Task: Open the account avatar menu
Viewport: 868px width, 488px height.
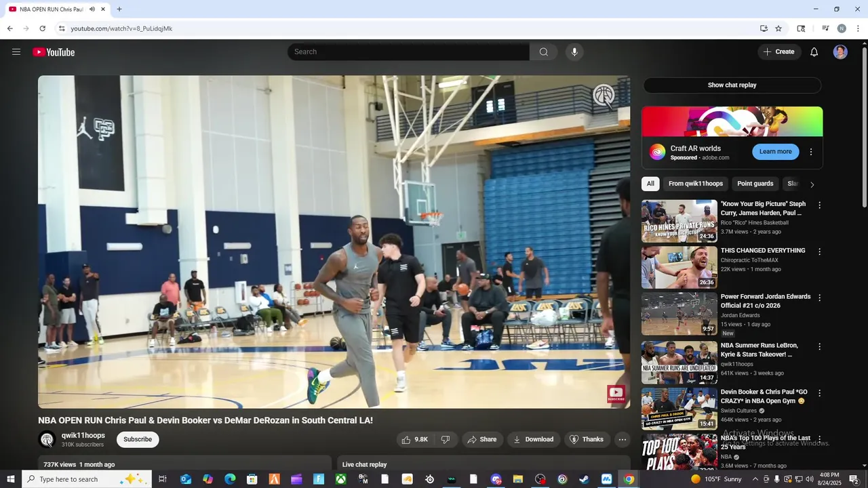Action: [840, 52]
